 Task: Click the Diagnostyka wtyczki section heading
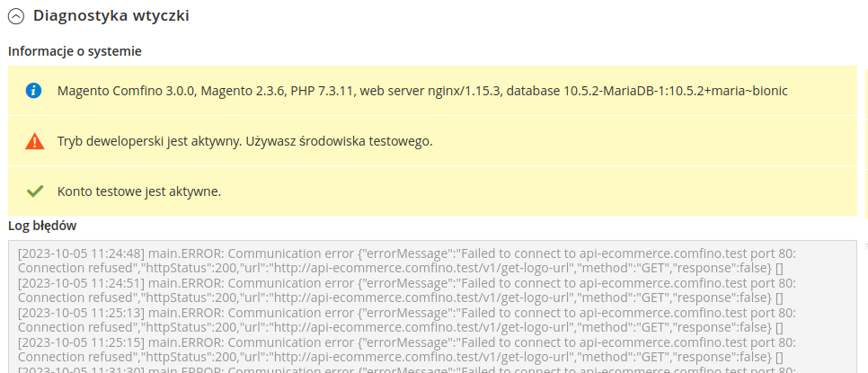click(x=111, y=16)
